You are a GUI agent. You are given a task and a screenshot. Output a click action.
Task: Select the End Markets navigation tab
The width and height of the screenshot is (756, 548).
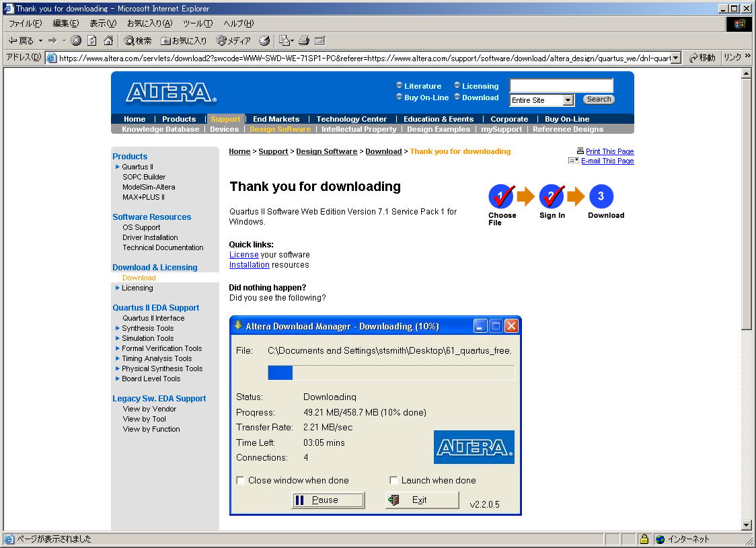click(276, 119)
